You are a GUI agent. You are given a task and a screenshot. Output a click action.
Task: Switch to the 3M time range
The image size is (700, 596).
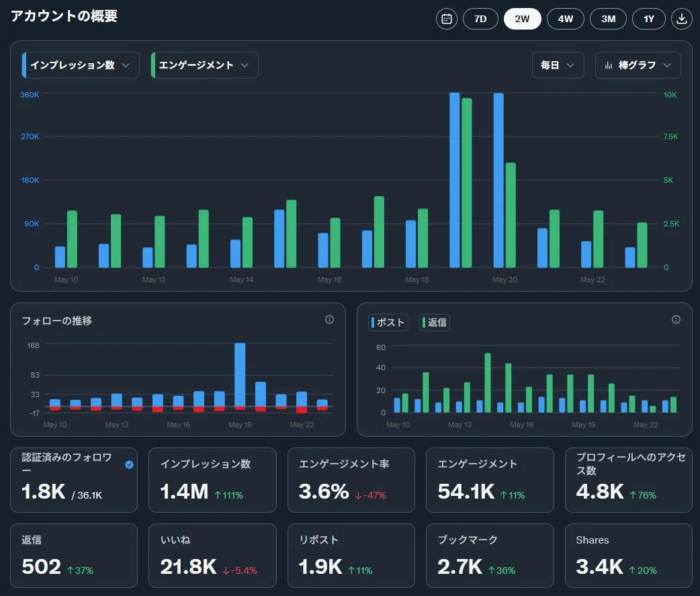[x=608, y=19]
